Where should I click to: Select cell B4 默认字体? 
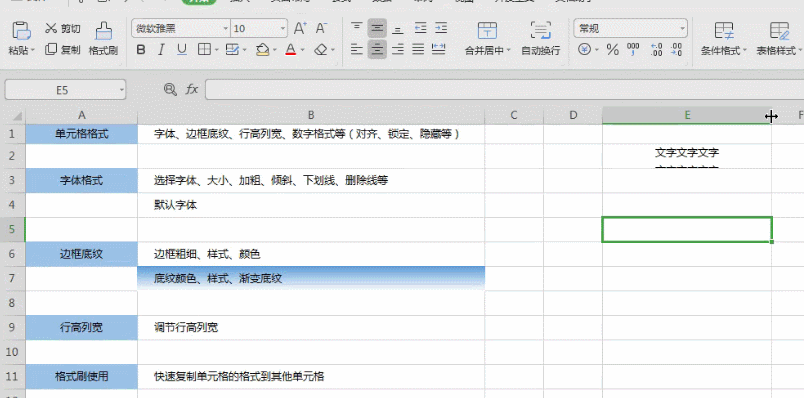tap(311, 205)
